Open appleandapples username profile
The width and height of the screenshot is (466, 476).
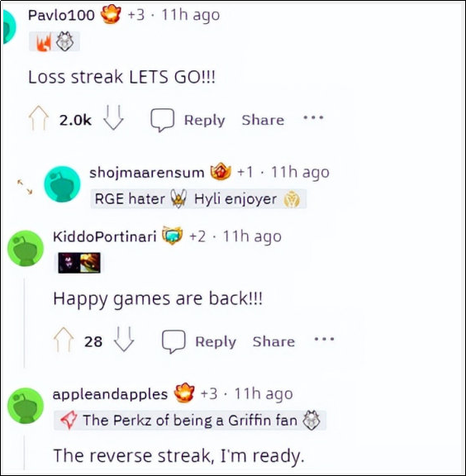coord(110,394)
